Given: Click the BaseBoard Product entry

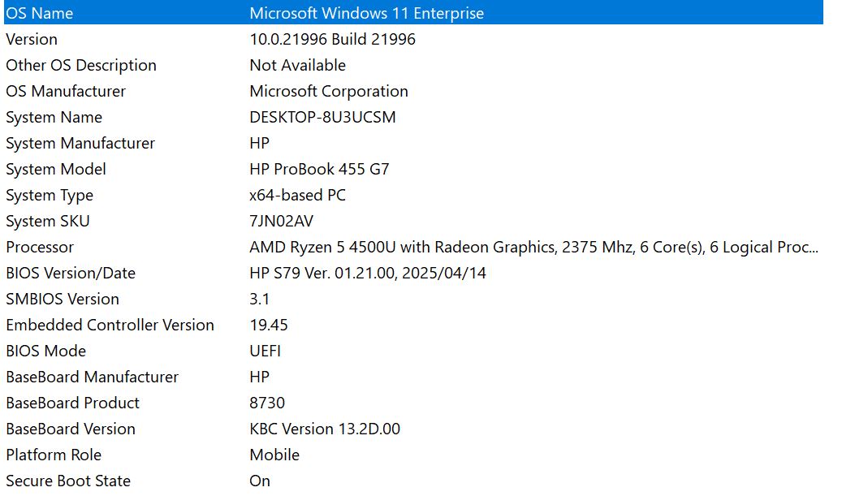Looking at the screenshot, I should pyautogui.click(x=72, y=403).
